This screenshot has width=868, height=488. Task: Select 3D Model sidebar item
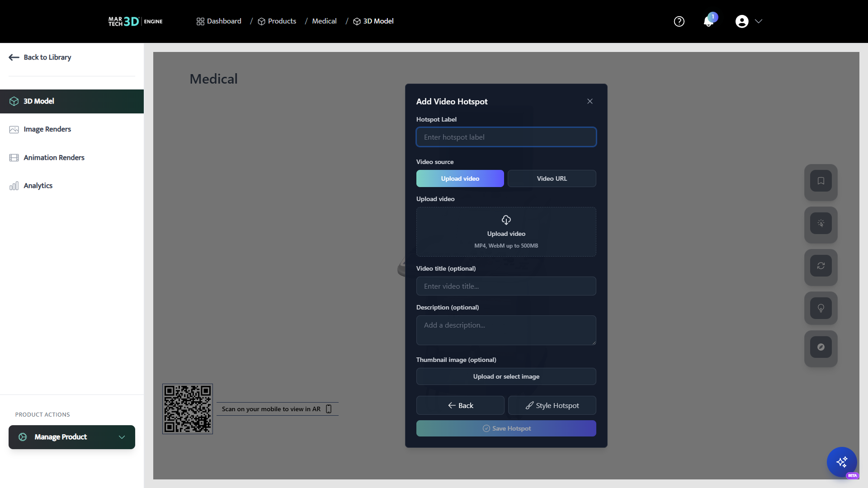pyautogui.click(x=72, y=101)
